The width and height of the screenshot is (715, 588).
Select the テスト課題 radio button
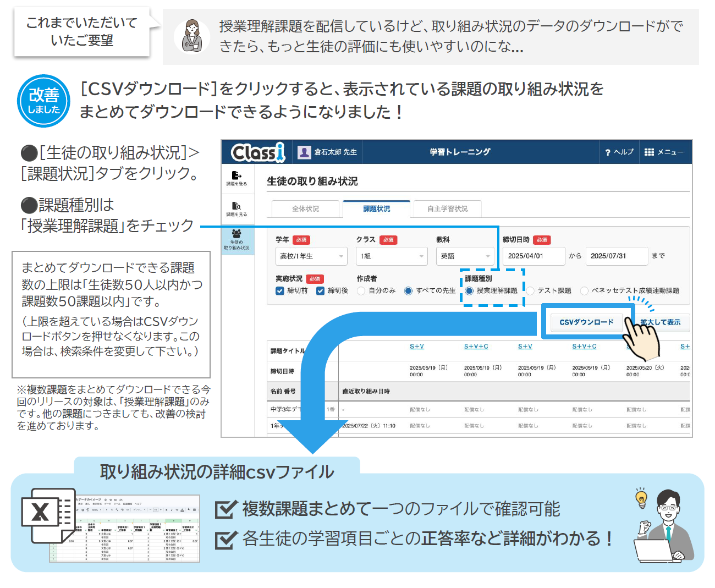click(x=530, y=291)
